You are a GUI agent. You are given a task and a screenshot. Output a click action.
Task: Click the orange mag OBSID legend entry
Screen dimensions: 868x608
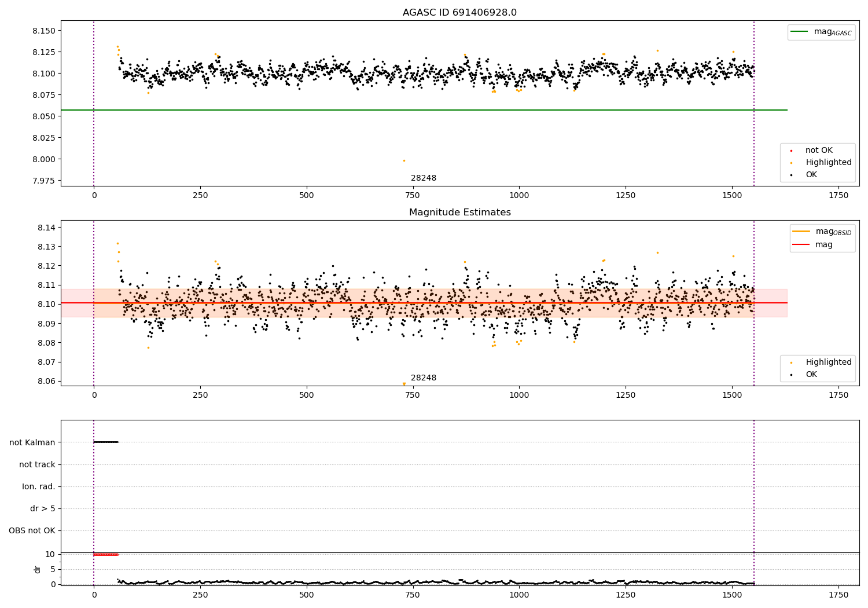point(822,232)
